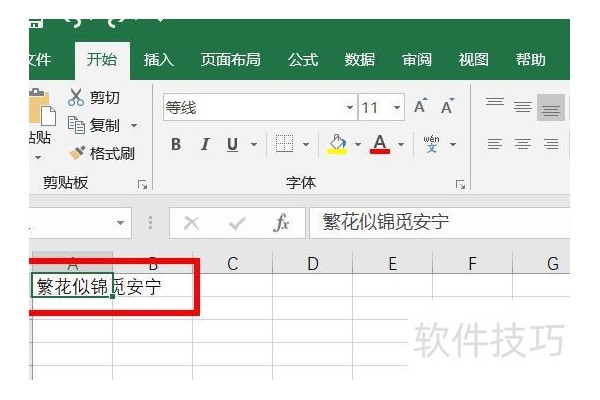Increase font size with larger A
This screenshot has height=400, width=600.
point(421,106)
